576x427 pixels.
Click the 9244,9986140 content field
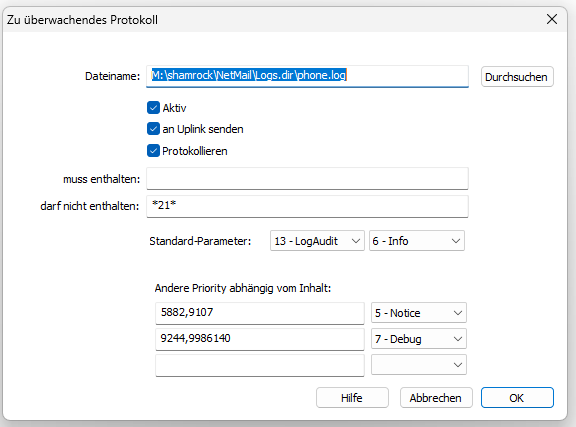tap(260, 339)
